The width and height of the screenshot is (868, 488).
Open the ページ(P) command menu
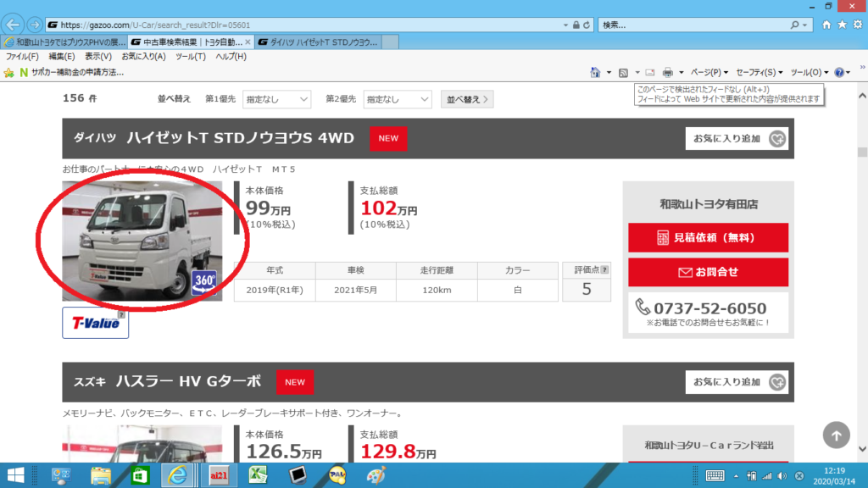pyautogui.click(x=709, y=73)
